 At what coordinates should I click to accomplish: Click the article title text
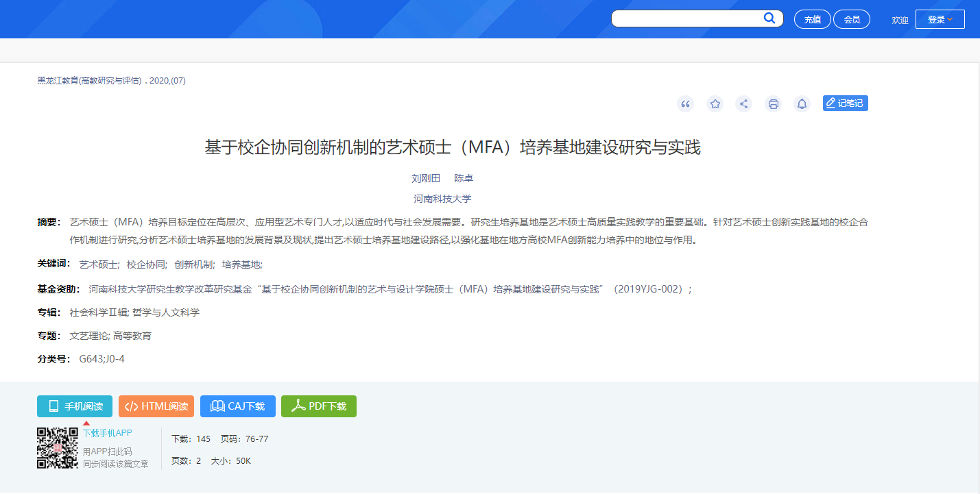(453, 147)
